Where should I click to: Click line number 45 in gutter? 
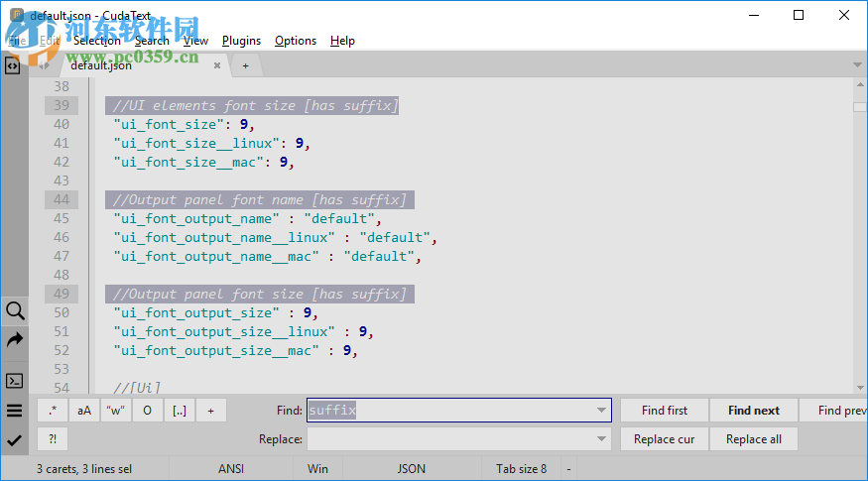[x=62, y=218]
